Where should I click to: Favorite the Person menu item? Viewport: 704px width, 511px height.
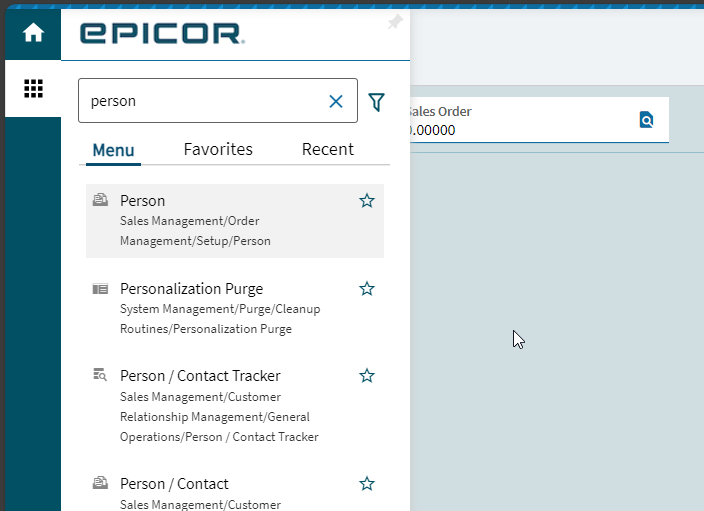pyautogui.click(x=367, y=201)
